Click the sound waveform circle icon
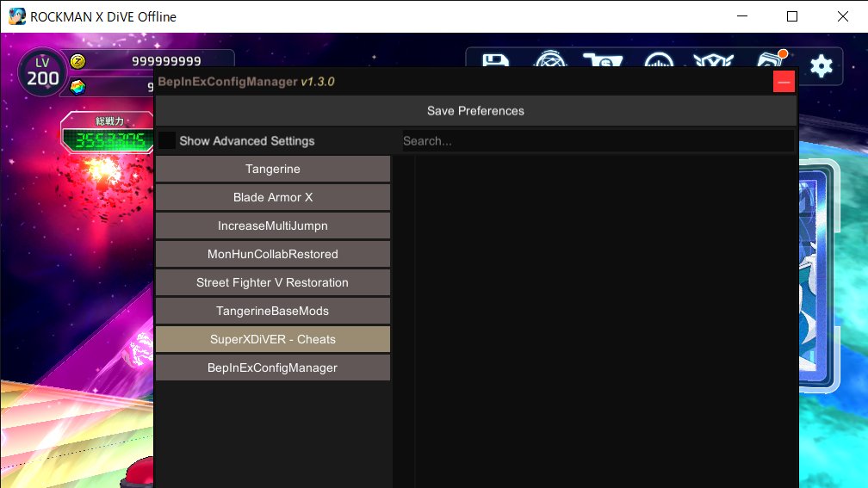Screen dimensions: 868x488 659,60
